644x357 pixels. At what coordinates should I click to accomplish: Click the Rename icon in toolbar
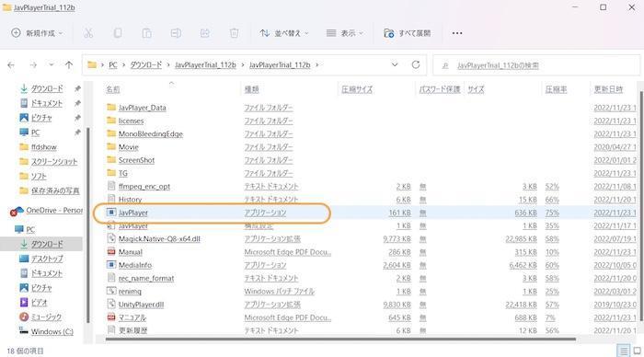(x=176, y=33)
